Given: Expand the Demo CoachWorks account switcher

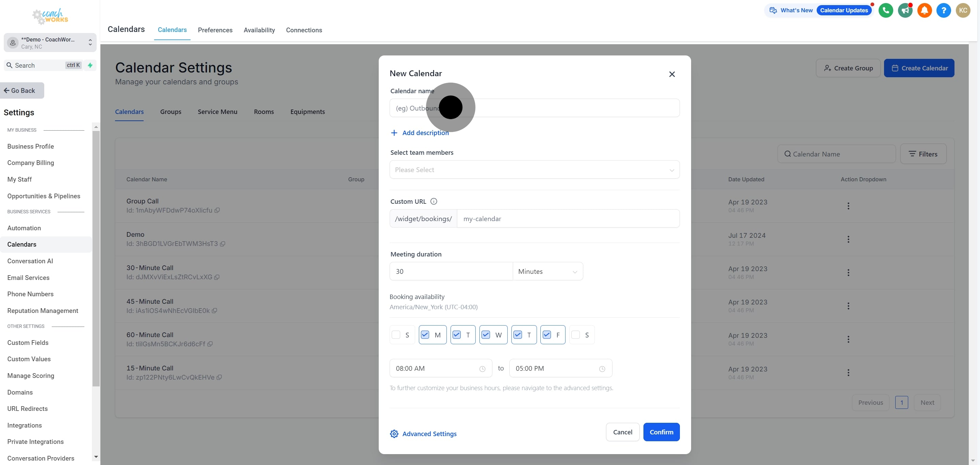Looking at the screenshot, I should point(50,43).
